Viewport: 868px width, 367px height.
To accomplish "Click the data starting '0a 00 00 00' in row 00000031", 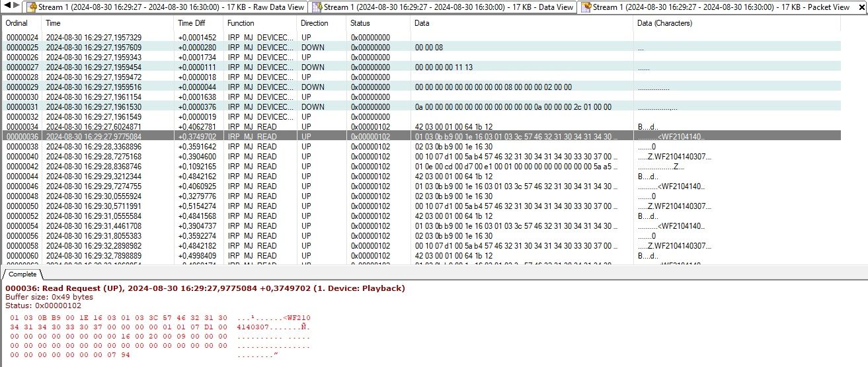I will click(x=513, y=107).
